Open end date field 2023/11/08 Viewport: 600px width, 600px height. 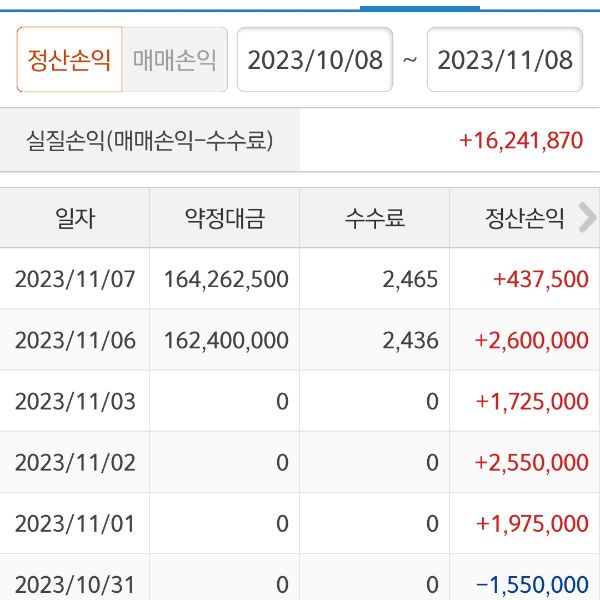pos(505,60)
